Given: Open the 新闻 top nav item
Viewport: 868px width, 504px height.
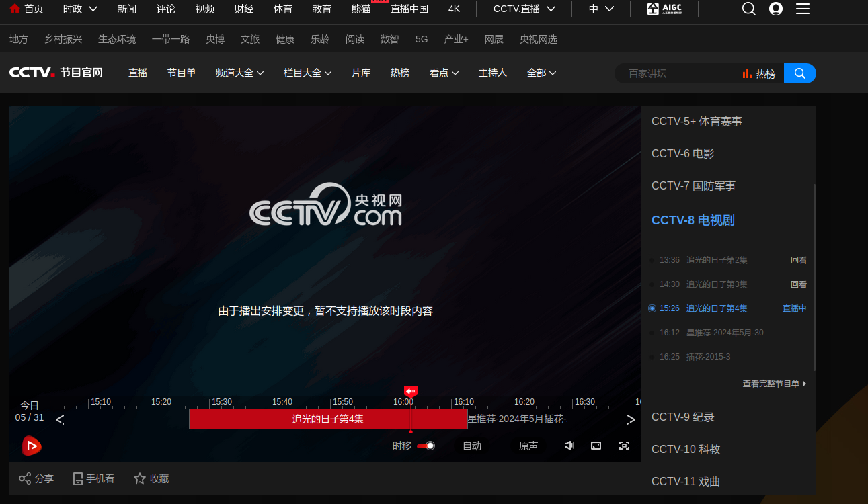Looking at the screenshot, I should click(x=126, y=9).
